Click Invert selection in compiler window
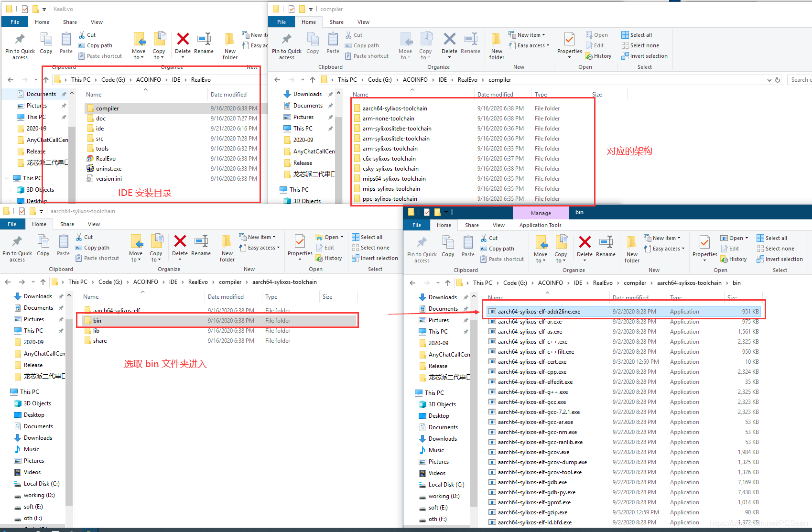This screenshot has height=532, width=812. coord(644,56)
